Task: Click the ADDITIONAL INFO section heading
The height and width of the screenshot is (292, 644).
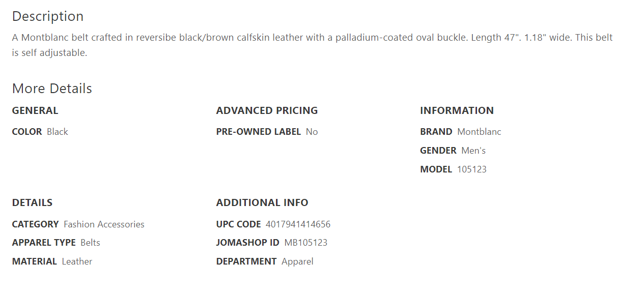Action: pos(262,202)
